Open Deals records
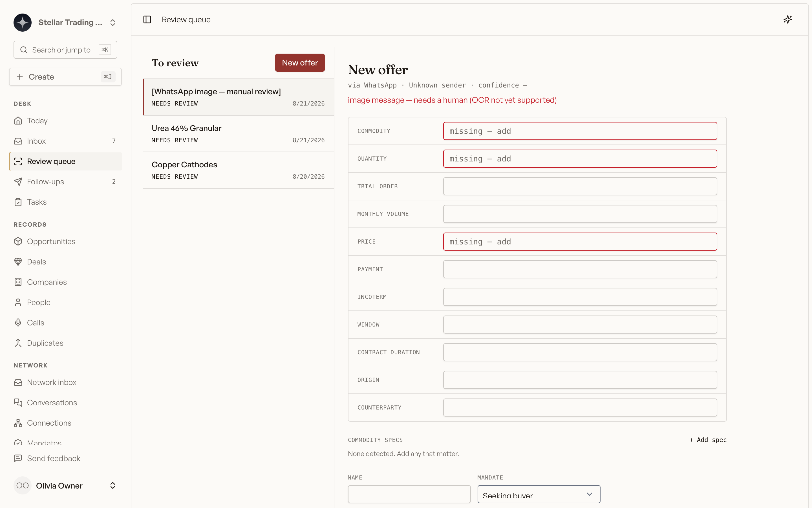This screenshot has height=508, width=812. [65, 262]
